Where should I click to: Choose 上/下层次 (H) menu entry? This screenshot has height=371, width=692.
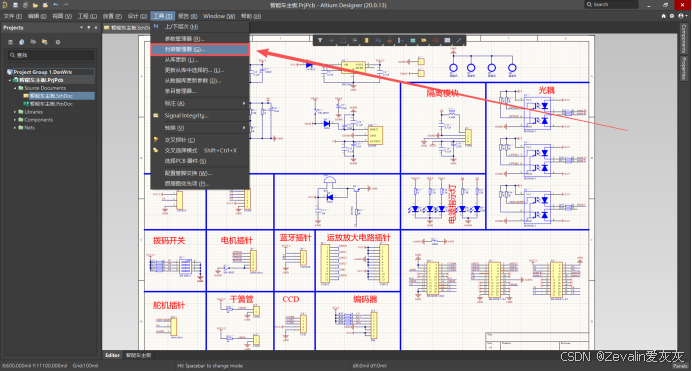click(200, 26)
